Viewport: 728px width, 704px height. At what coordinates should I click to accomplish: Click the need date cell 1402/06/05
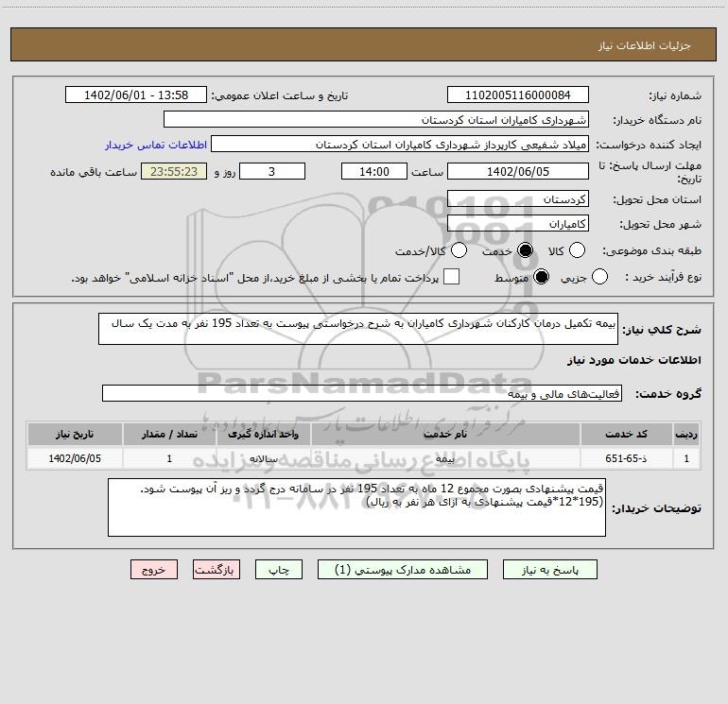(x=75, y=458)
